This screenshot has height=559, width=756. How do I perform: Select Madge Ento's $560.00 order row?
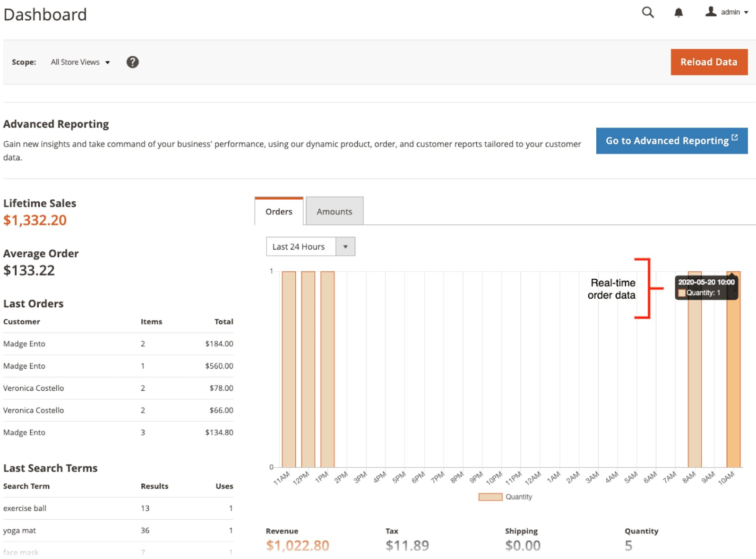tap(118, 366)
